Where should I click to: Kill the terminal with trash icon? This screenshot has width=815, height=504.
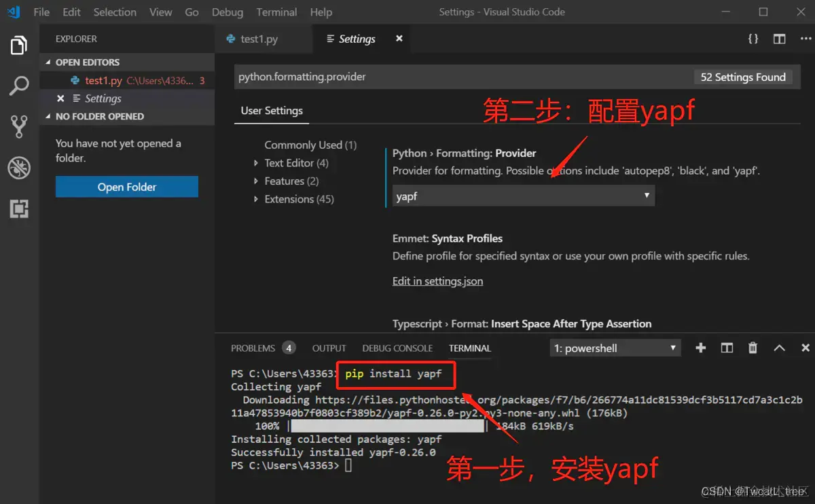[x=753, y=348]
